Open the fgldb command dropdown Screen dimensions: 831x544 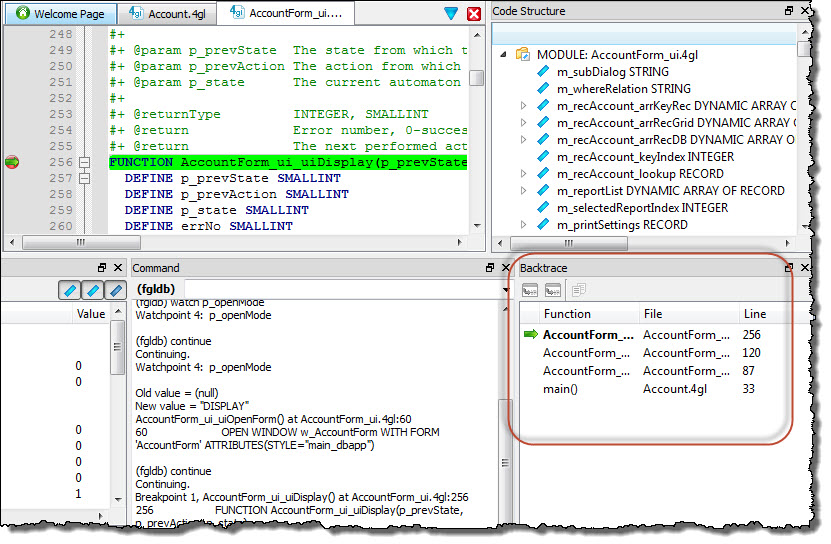tap(509, 289)
